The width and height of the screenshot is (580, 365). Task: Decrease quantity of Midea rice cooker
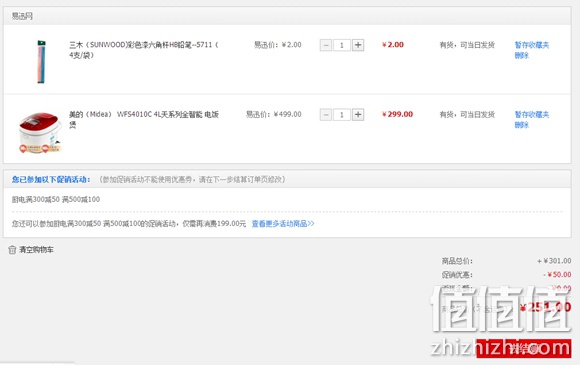click(x=326, y=115)
